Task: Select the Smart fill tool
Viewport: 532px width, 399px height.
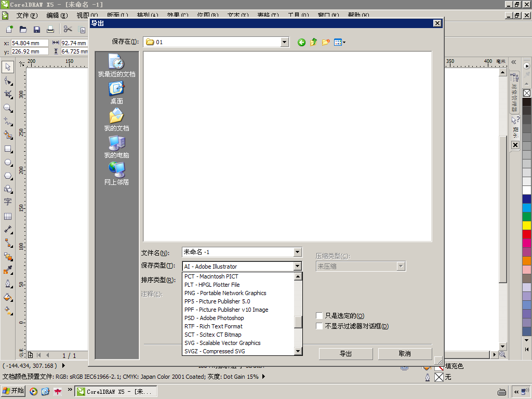Action: point(8,135)
